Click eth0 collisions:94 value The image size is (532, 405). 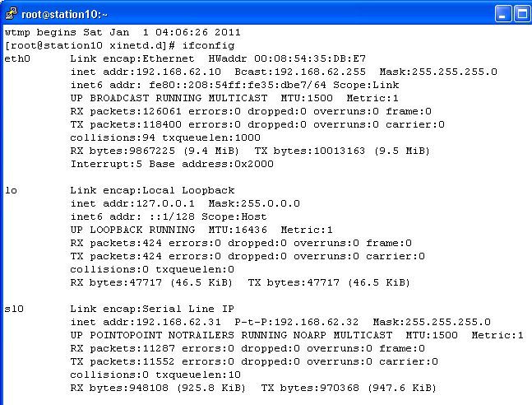pyautogui.click(x=113, y=137)
